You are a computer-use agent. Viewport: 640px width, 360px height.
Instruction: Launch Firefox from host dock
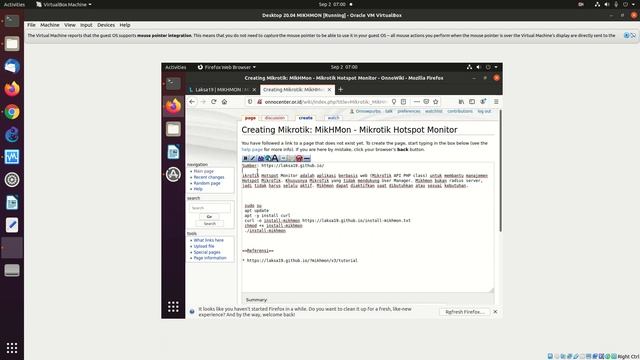pos(12,89)
